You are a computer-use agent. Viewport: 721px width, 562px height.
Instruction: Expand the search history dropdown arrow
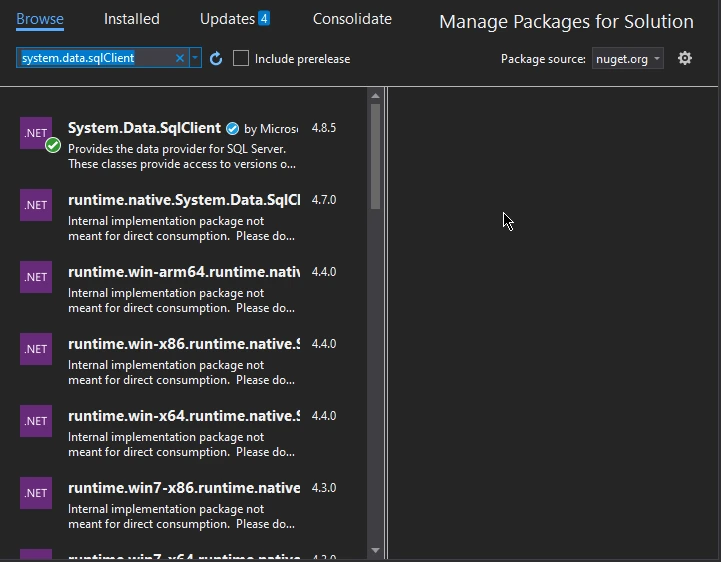195,59
